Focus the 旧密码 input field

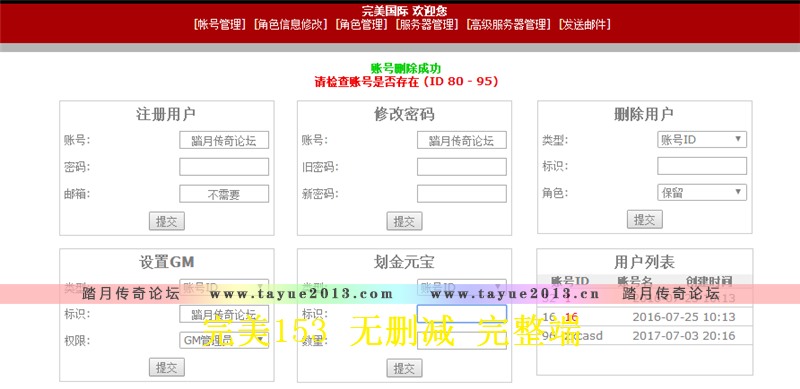click(x=462, y=167)
